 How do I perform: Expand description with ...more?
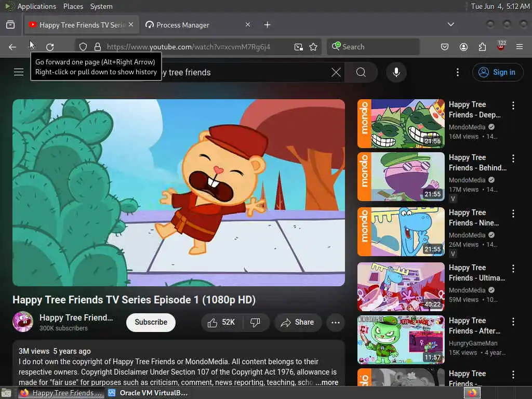(x=327, y=382)
